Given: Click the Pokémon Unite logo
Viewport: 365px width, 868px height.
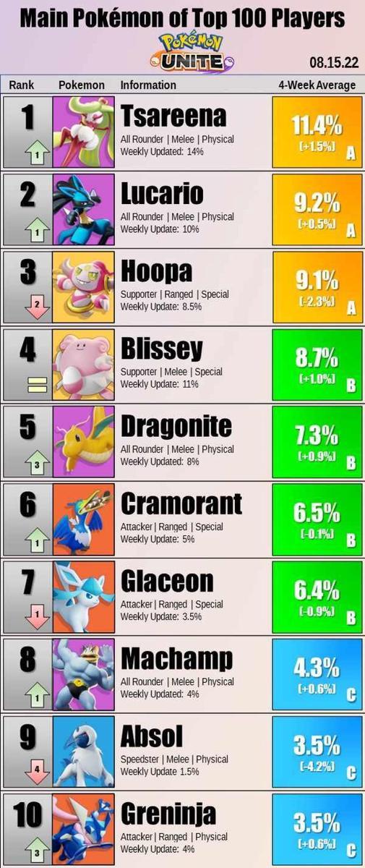Looking at the screenshot, I should click(x=182, y=51).
